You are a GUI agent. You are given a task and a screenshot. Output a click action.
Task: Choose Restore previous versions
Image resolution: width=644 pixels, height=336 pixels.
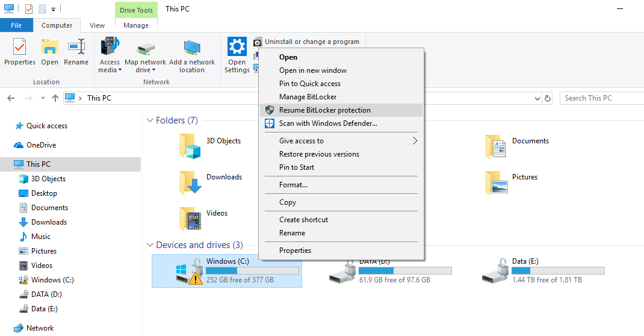click(x=341, y=154)
